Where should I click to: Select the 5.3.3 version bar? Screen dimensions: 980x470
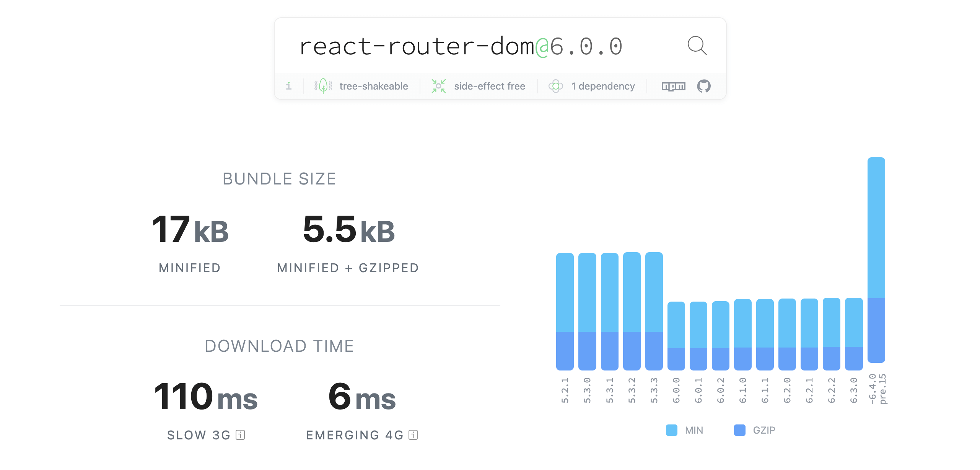point(654,311)
